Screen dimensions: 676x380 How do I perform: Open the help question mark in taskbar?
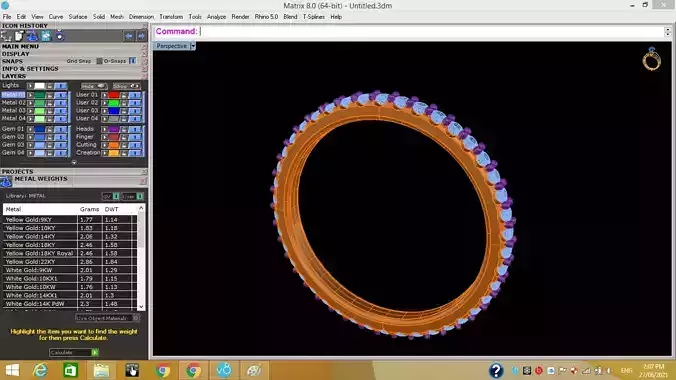(x=496, y=371)
